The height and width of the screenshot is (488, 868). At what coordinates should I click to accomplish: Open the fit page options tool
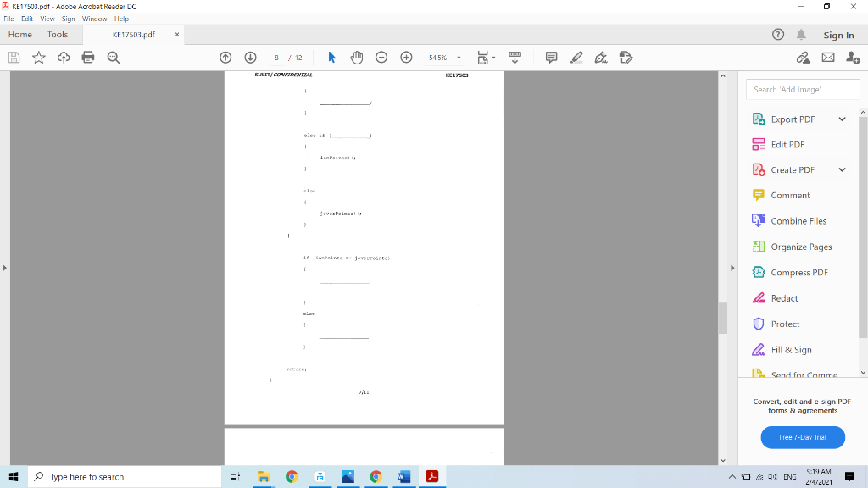[x=486, y=58]
